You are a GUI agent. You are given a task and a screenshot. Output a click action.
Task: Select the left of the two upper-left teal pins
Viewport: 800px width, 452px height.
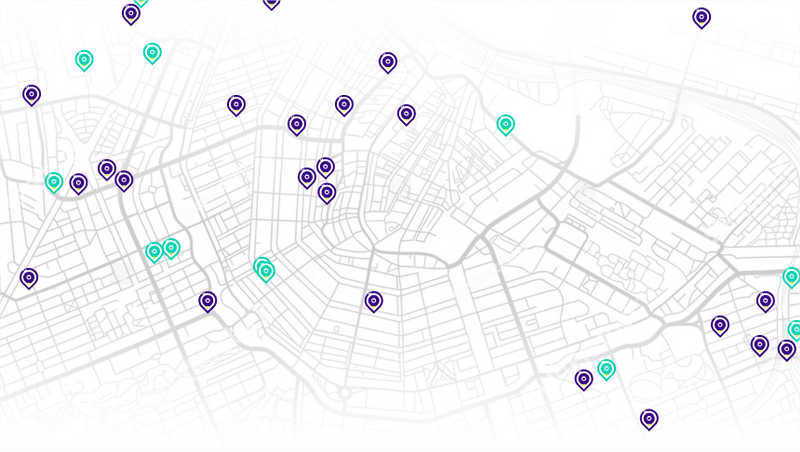click(84, 61)
